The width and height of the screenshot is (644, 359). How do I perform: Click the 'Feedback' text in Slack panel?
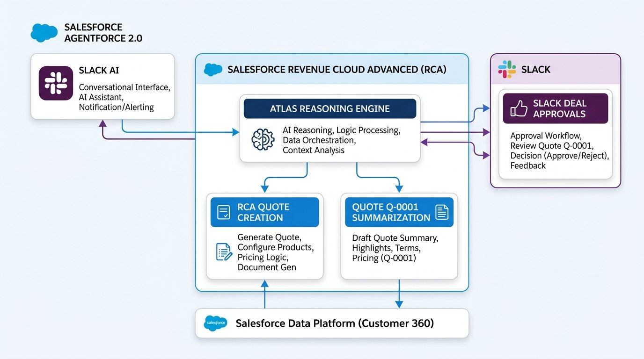pos(528,165)
